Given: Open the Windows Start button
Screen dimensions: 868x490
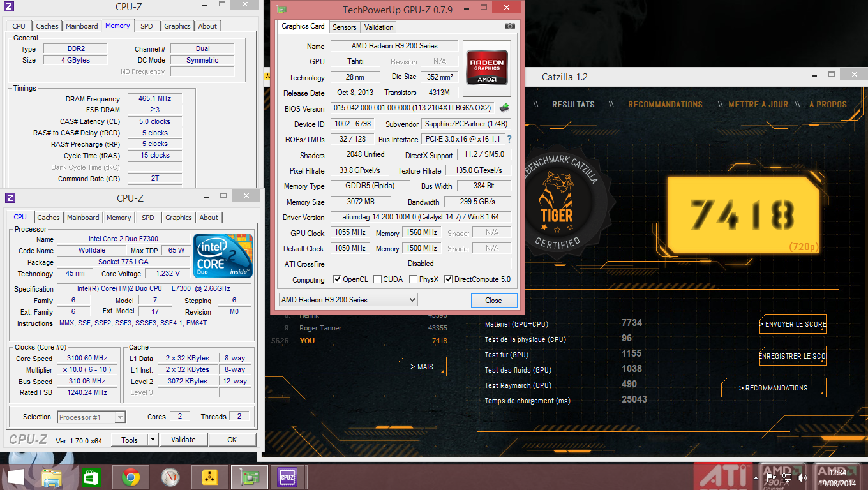Looking at the screenshot, I should 15,477.
